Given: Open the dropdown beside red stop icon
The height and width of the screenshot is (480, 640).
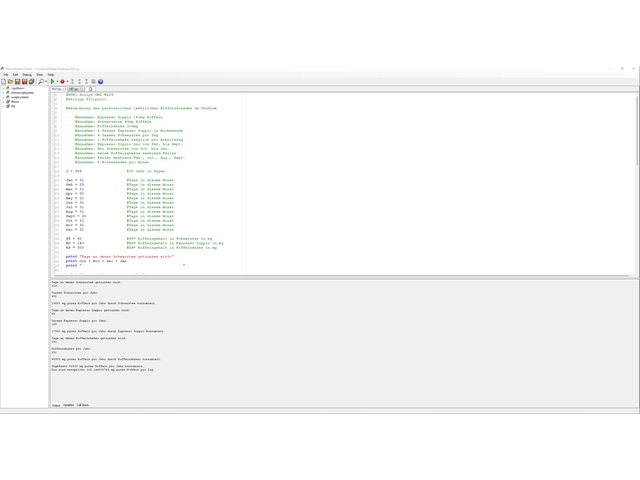Looking at the screenshot, I should [67, 82].
